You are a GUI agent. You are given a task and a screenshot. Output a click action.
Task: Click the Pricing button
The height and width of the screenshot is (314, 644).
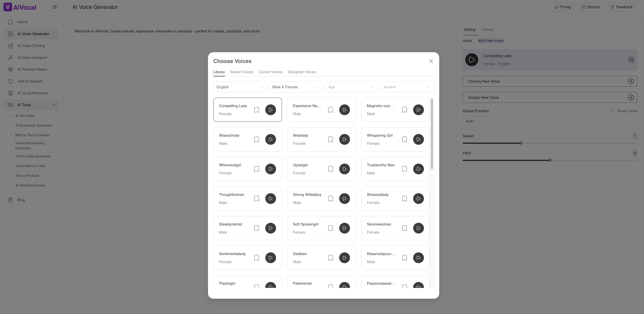tap(563, 7)
